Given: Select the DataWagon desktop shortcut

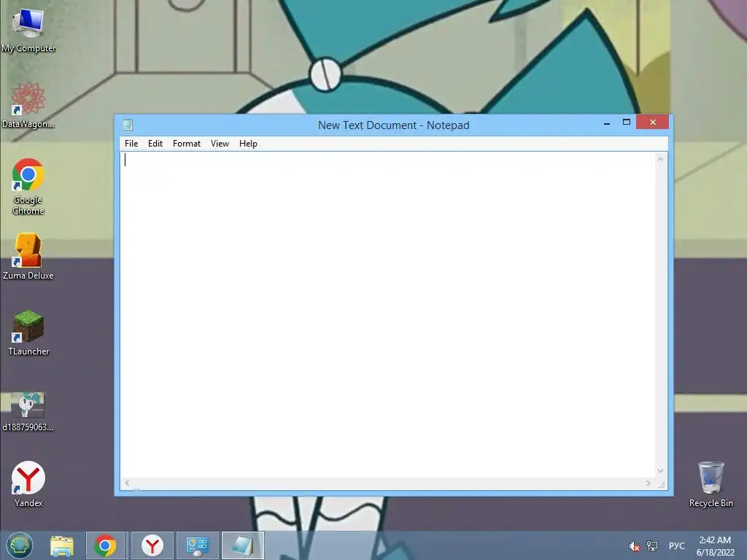Looking at the screenshot, I should (28, 105).
